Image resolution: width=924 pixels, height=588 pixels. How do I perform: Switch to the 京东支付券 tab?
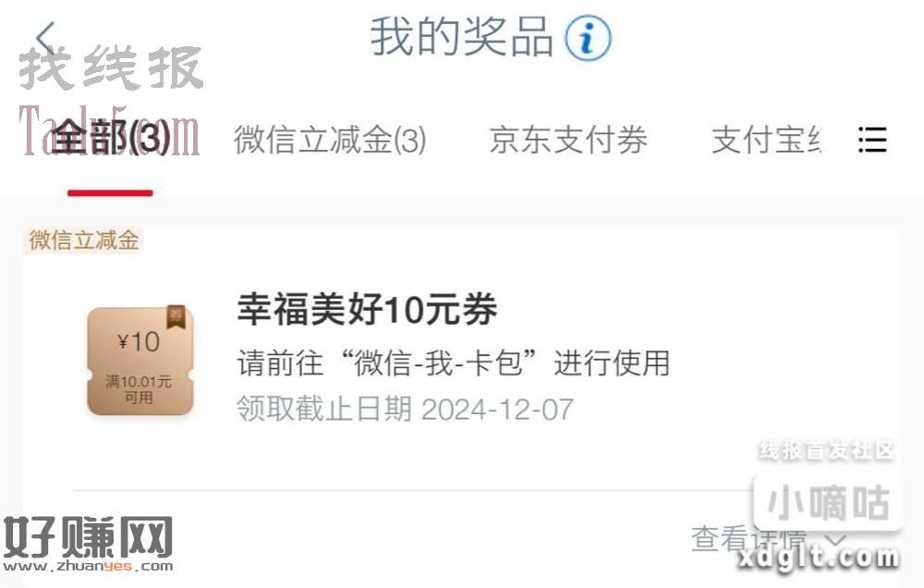[568, 140]
